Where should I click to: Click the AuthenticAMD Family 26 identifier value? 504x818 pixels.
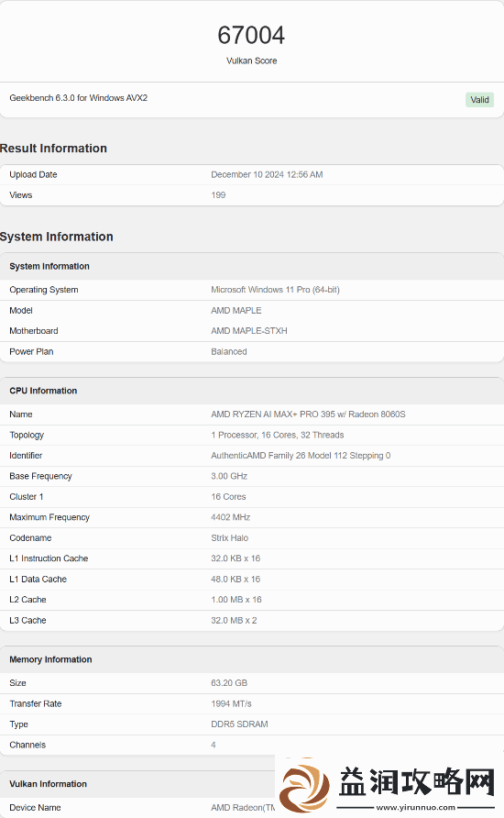coord(301,456)
